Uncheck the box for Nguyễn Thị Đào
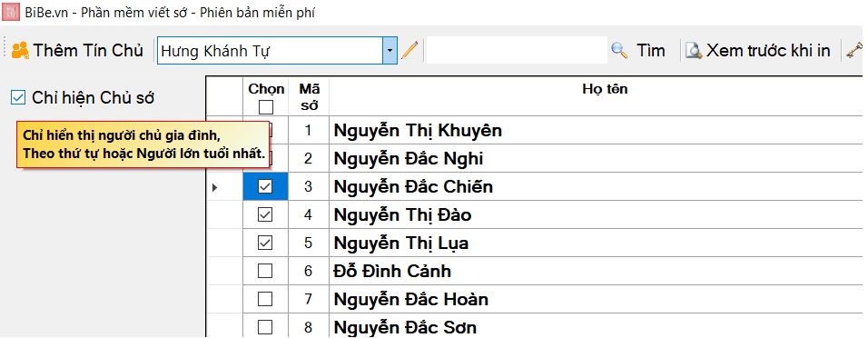Viewport: 868px width, 338px height. (266, 215)
